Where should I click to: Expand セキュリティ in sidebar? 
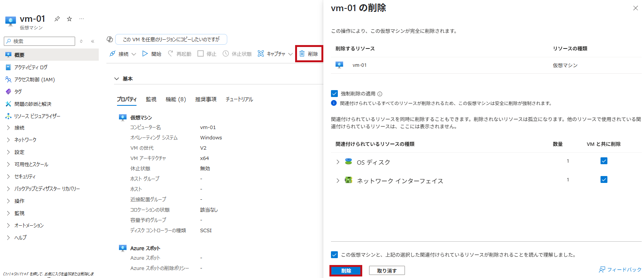[x=8, y=176]
